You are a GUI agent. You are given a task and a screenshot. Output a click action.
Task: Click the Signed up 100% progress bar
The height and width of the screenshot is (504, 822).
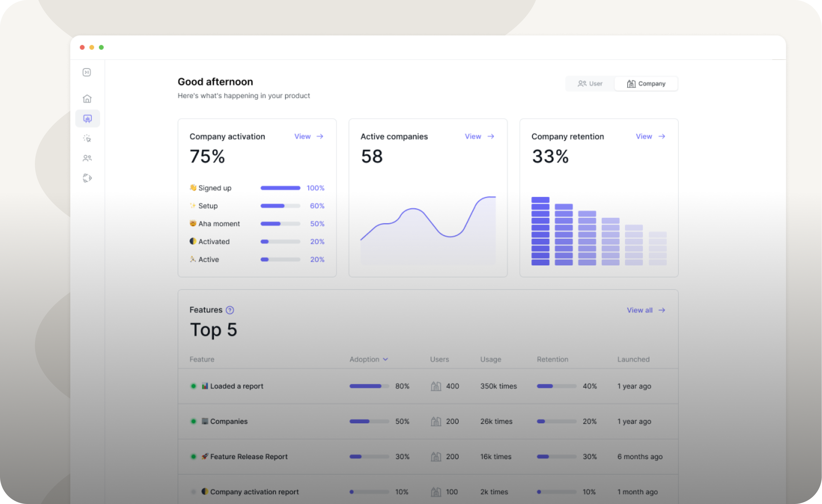tap(280, 188)
